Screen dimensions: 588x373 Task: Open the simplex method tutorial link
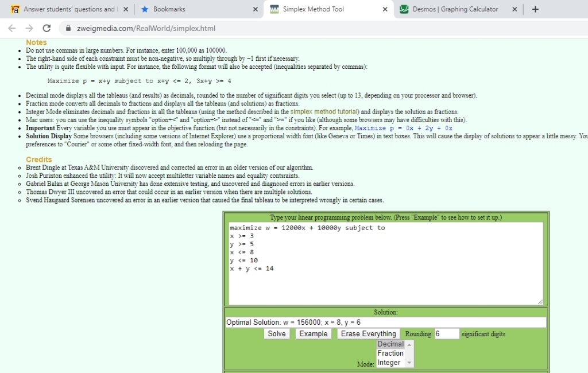[x=324, y=112]
